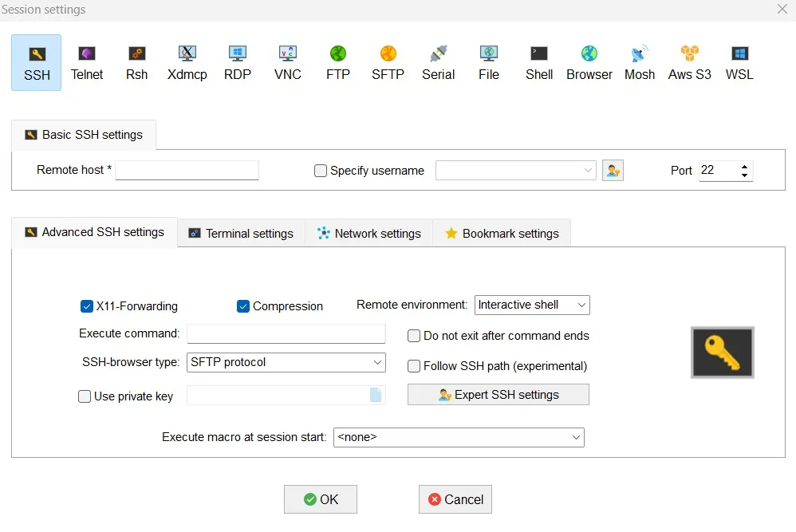Select the File session type
This screenshot has width=796, height=532.
(488, 62)
